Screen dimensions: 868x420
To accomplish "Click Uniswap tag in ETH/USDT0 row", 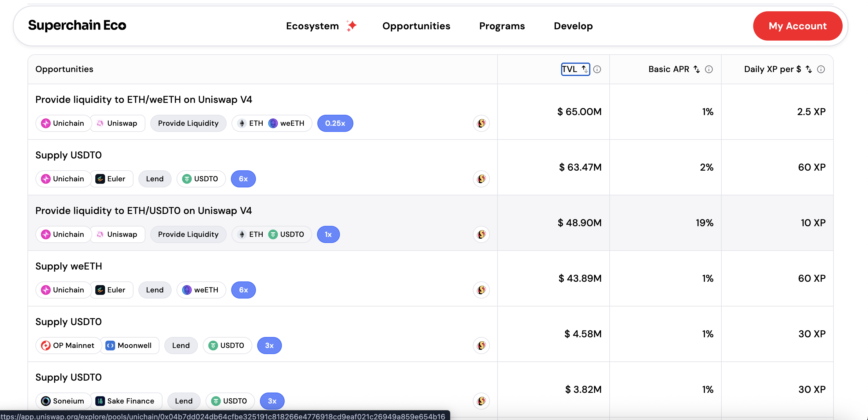I will point(118,234).
